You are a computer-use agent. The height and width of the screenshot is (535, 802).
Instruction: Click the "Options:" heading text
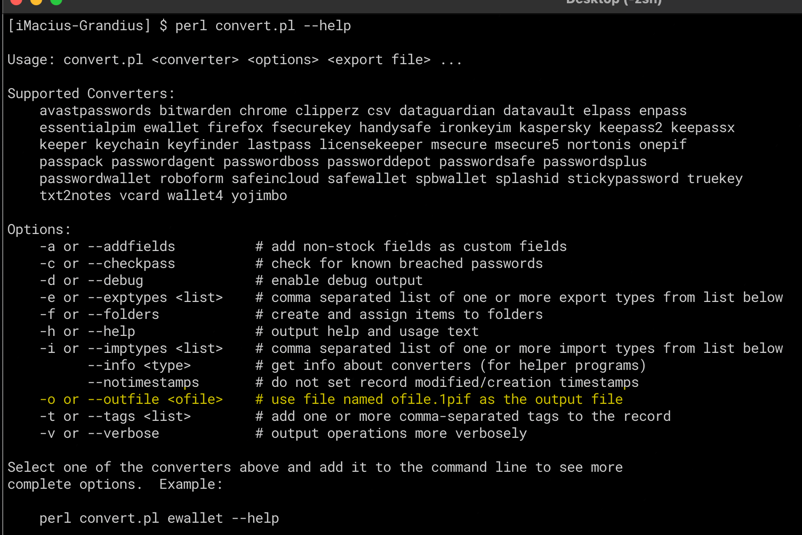point(39,229)
